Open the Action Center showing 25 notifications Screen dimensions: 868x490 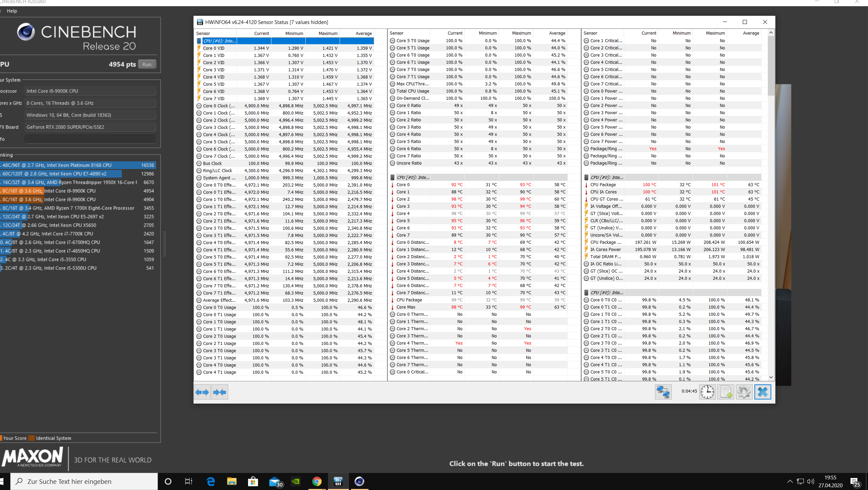[856, 481]
